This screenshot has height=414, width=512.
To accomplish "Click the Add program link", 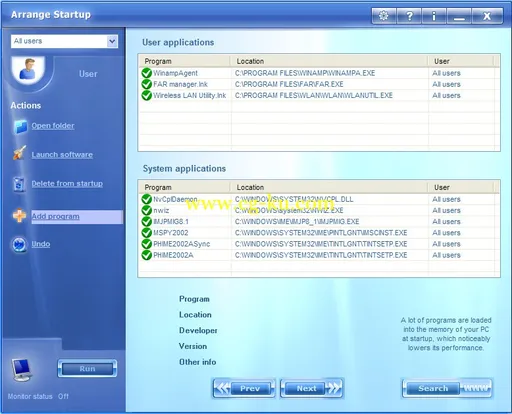I will tap(55, 216).
